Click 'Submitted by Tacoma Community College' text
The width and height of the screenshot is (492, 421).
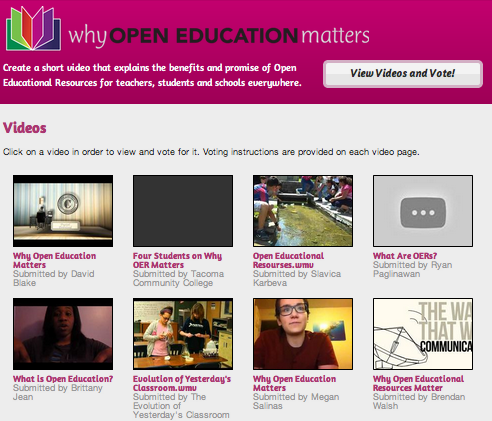point(178,278)
